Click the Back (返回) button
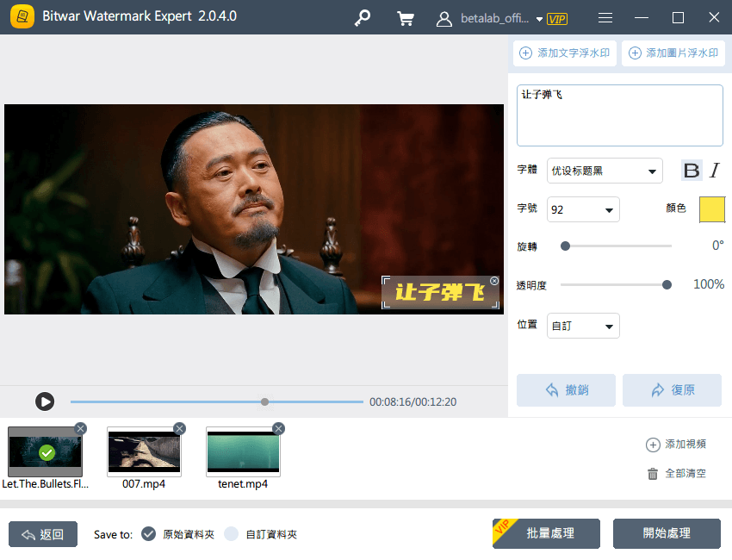The height and width of the screenshot is (560, 732). pyautogui.click(x=43, y=534)
